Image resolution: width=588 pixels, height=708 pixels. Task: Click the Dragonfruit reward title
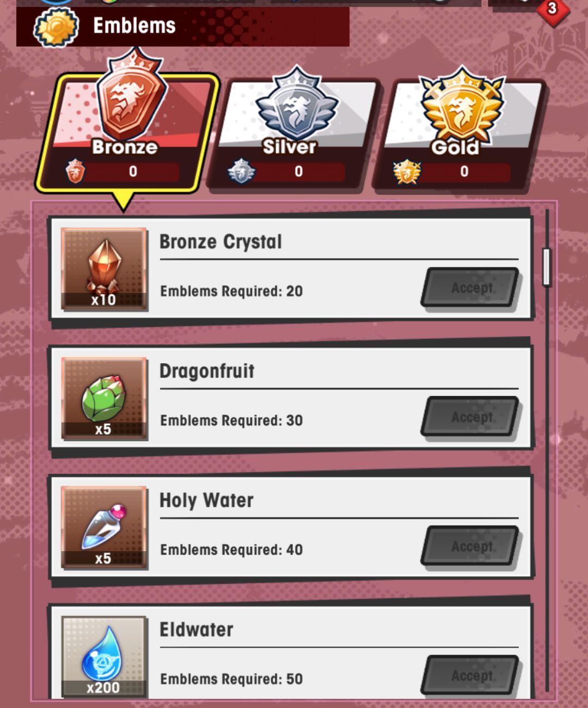(x=207, y=371)
